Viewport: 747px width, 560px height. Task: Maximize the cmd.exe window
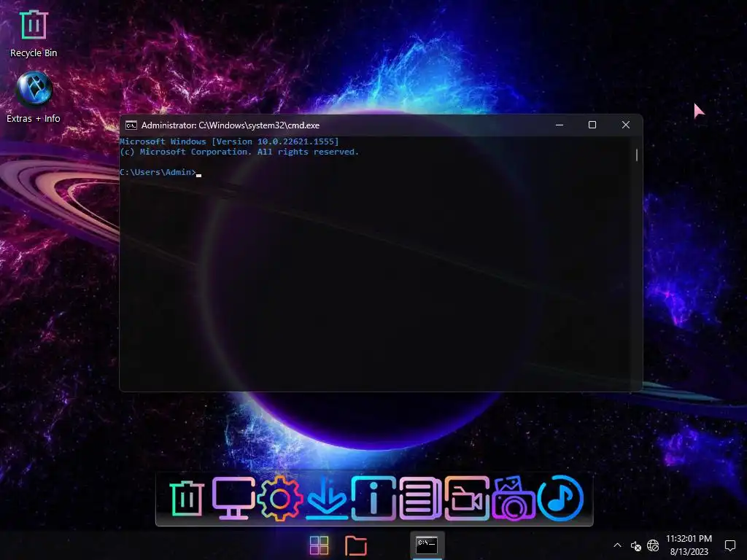pyautogui.click(x=592, y=125)
